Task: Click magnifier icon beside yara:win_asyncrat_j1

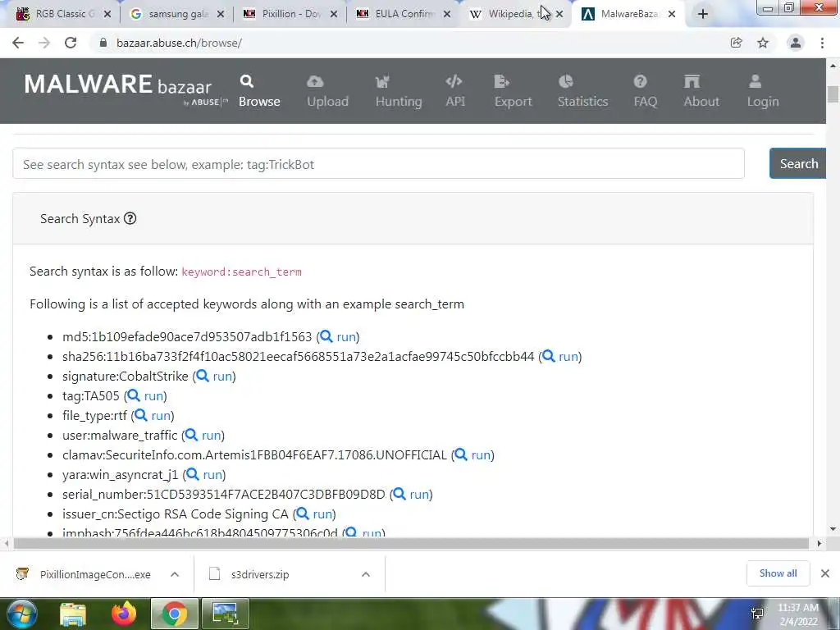Action: coord(192,475)
